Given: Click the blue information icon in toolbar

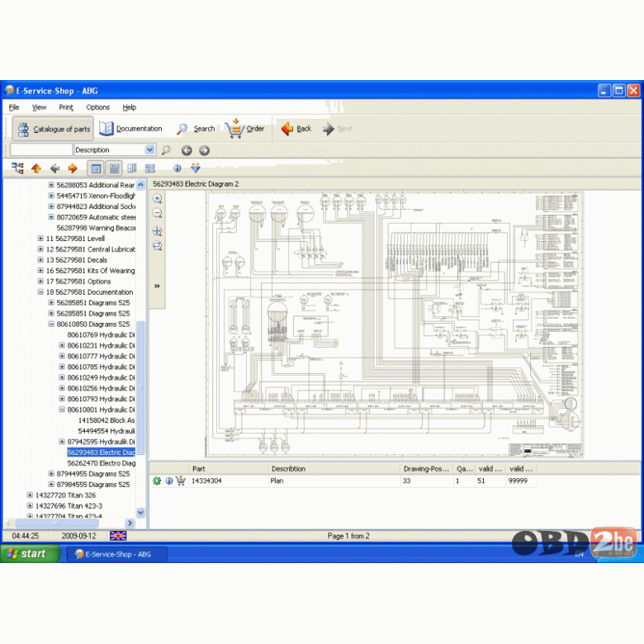Looking at the screenshot, I should point(178,168).
